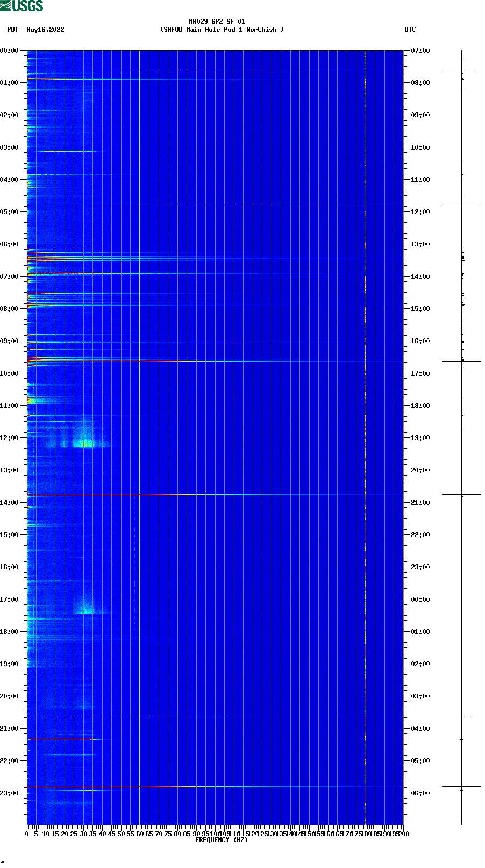Click the 20:00 PDT time label

(x=10, y=696)
